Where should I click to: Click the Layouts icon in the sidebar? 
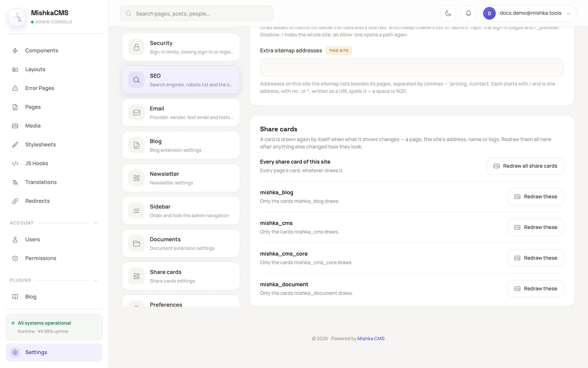pos(15,69)
